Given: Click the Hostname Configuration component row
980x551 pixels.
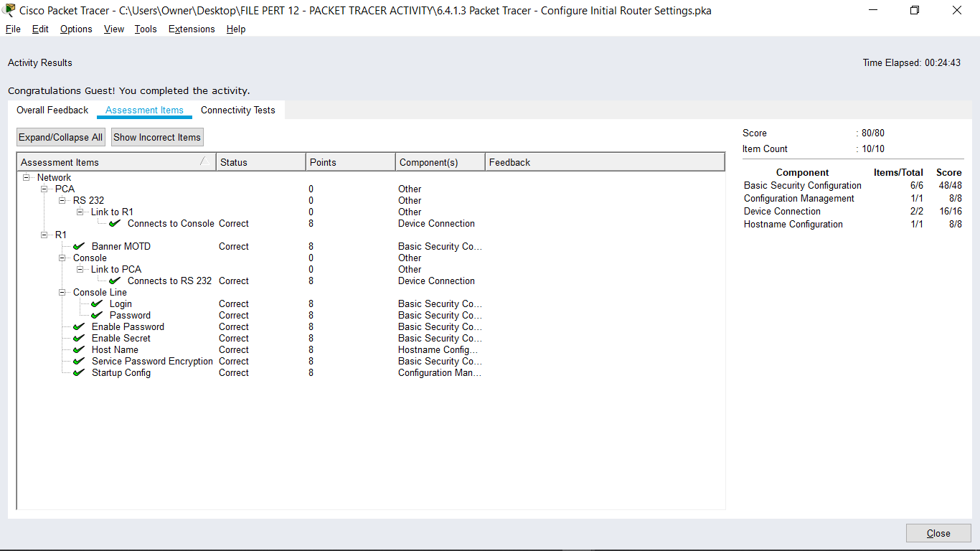Looking at the screenshot, I should pos(853,224).
